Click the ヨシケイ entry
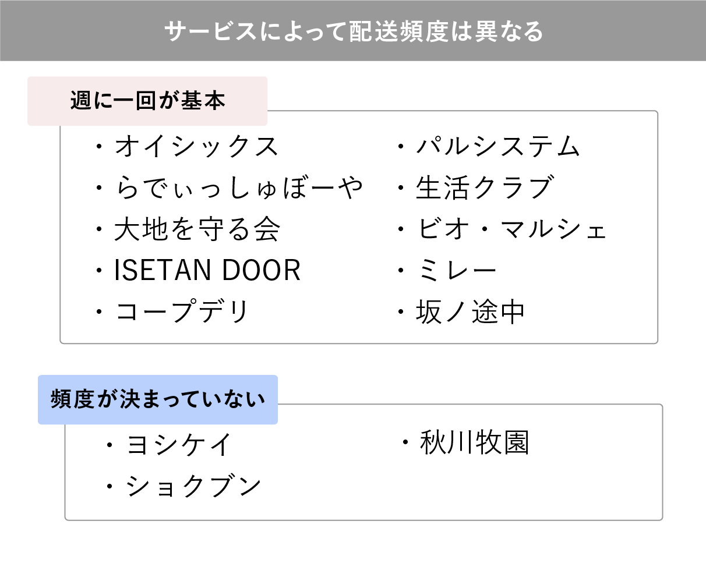Image resolution: width=706 pixels, height=588 pixels. [179, 445]
